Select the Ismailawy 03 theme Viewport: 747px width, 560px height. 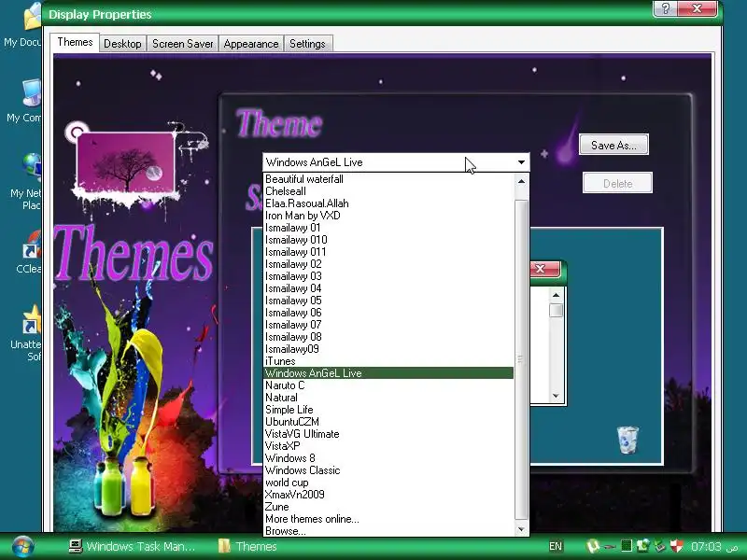pos(388,276)
